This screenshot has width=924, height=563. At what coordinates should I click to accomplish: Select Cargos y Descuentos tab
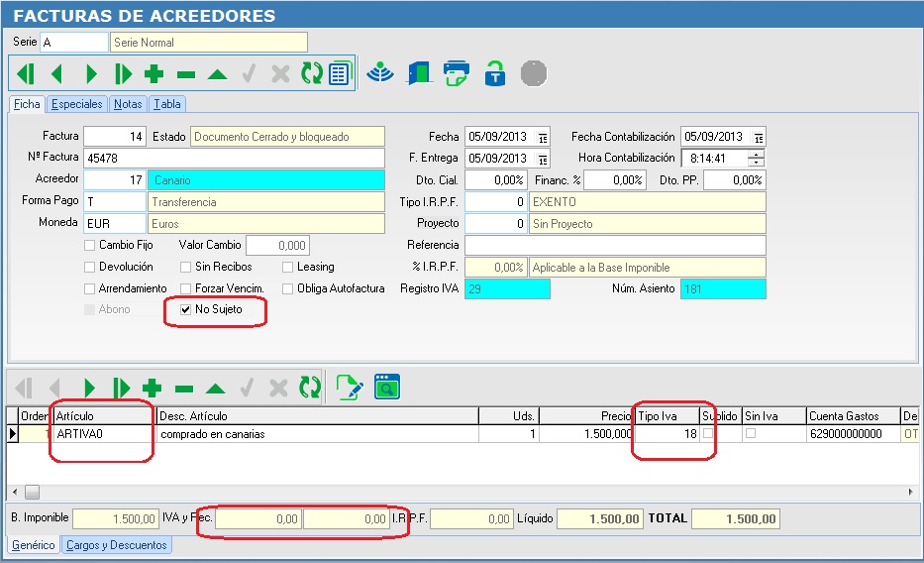coord(117,545)
